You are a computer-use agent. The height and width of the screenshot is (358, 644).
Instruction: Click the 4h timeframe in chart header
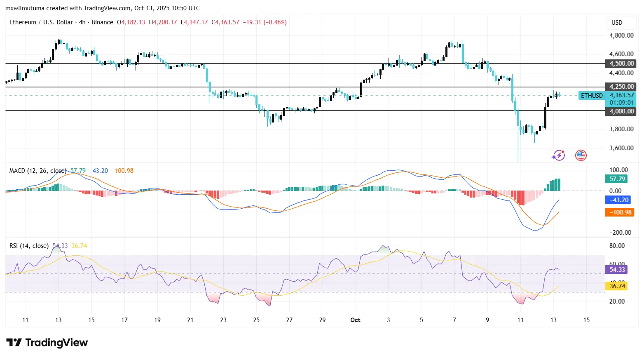click(82, 22)
